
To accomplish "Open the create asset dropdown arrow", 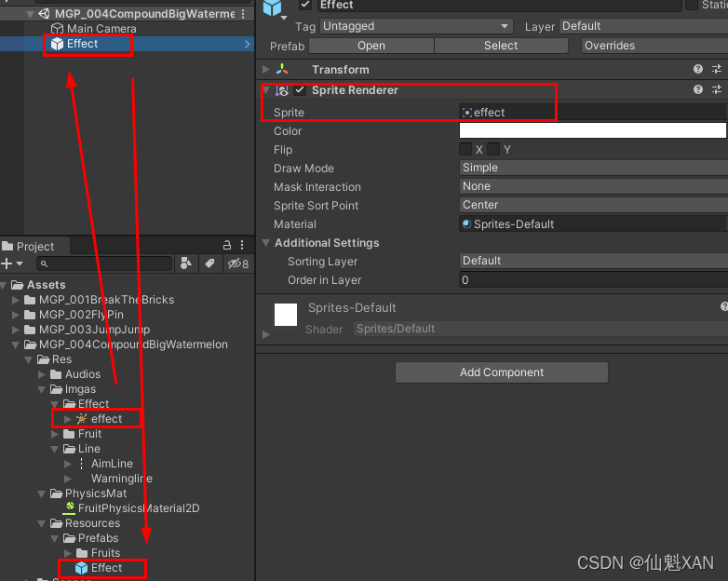I will coord(20,263).
